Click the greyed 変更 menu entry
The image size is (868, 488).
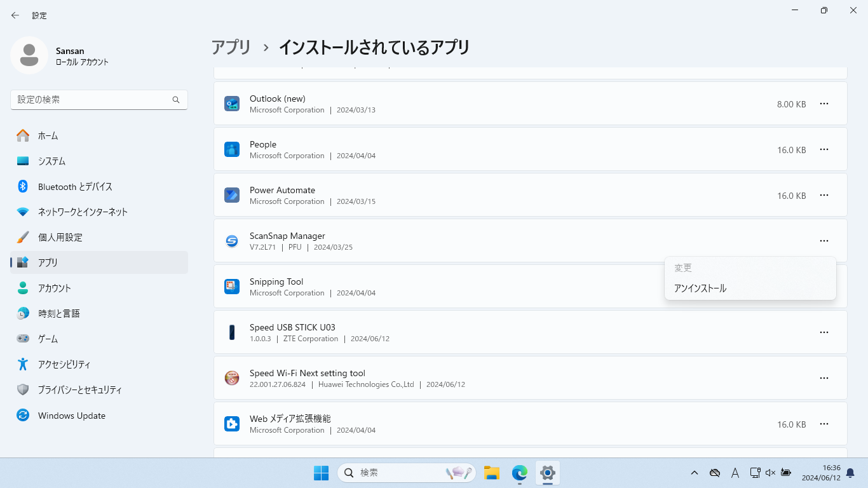750,268
